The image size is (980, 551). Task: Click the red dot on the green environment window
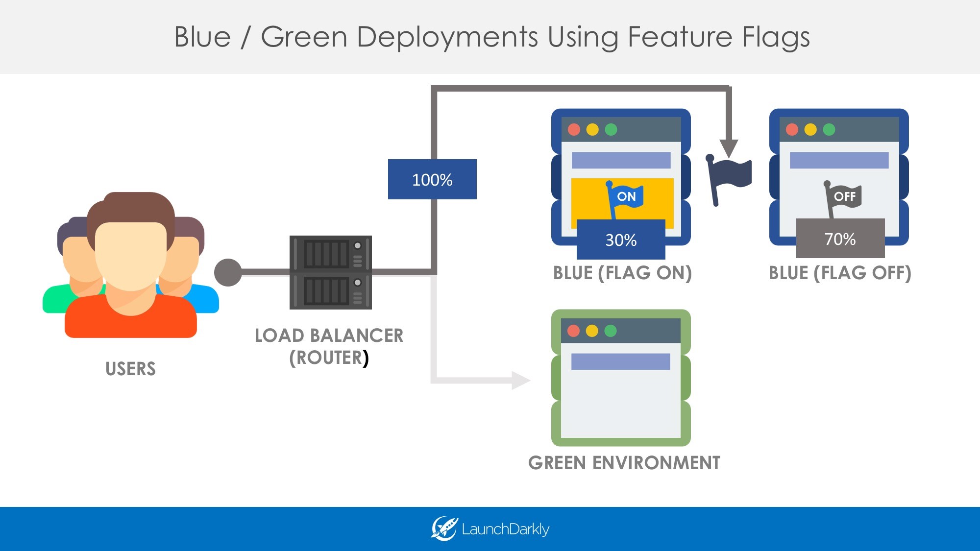coord(574,330)
